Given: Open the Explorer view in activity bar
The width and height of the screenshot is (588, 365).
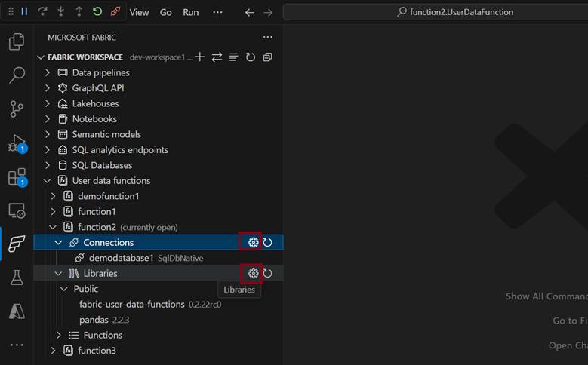Looking at the screenshot, I should point(17,41).
